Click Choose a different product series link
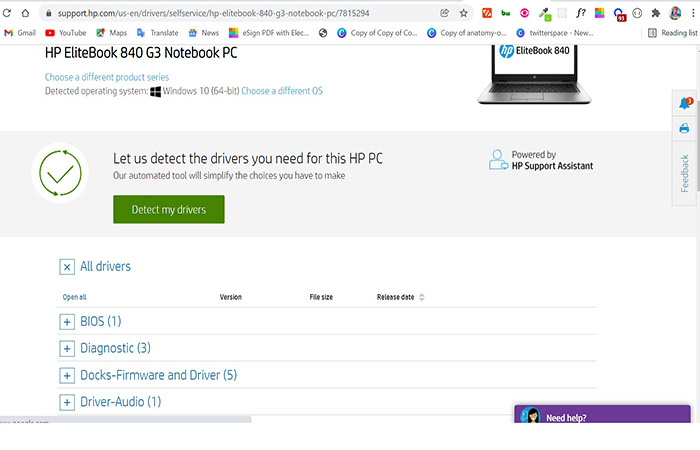 point(107,77)
